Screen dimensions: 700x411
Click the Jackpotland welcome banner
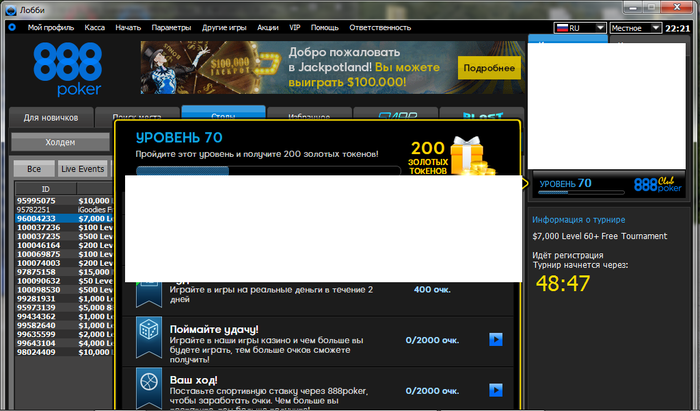[333, 67]
